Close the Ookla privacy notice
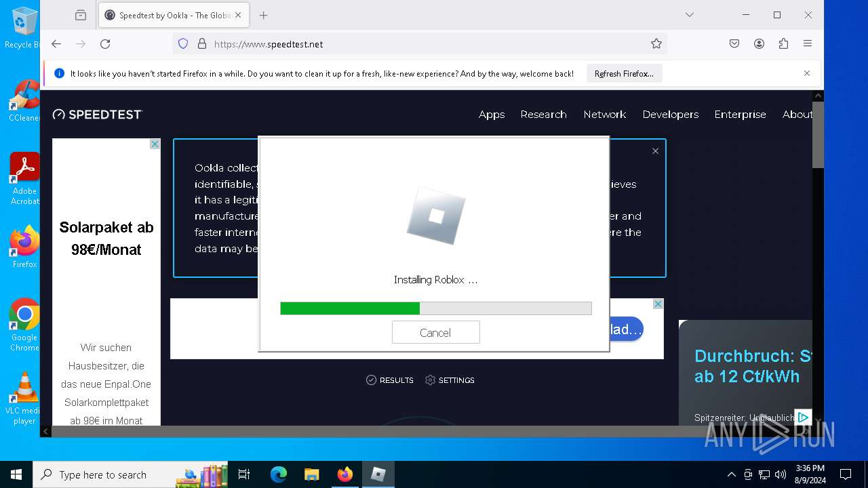Image resolution: width=868 pixels, height=488 pixels. [x=655, y=151]
